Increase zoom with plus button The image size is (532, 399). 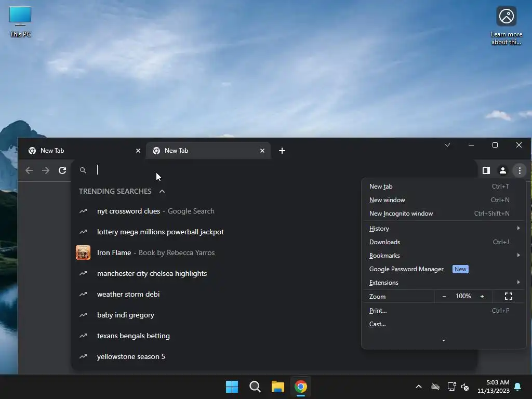point(482,296)
